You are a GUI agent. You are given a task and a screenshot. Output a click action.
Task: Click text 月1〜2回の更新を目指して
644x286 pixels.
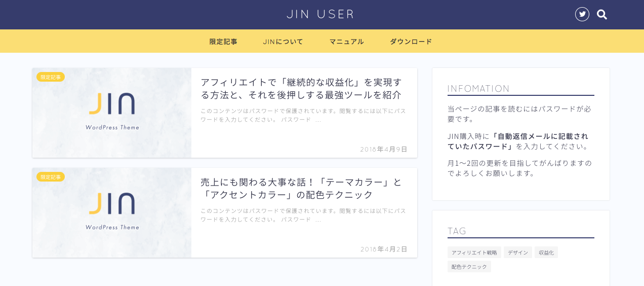519,168
